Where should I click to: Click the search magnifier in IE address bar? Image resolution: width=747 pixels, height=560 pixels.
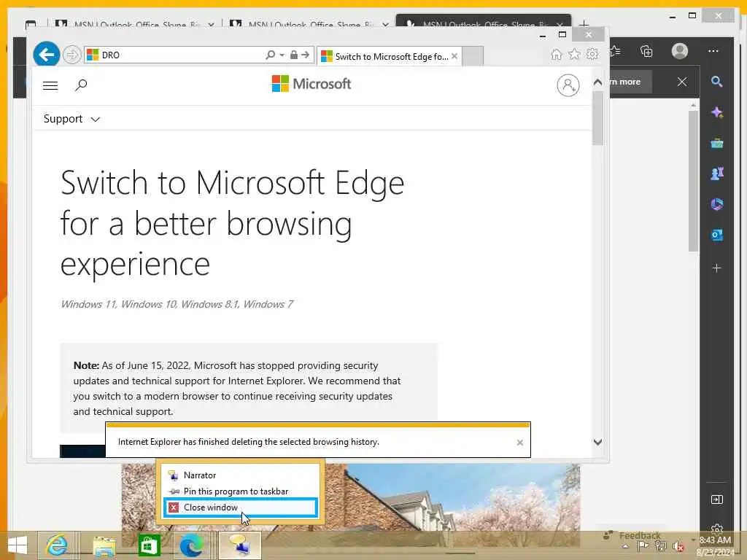coord(270,55)
